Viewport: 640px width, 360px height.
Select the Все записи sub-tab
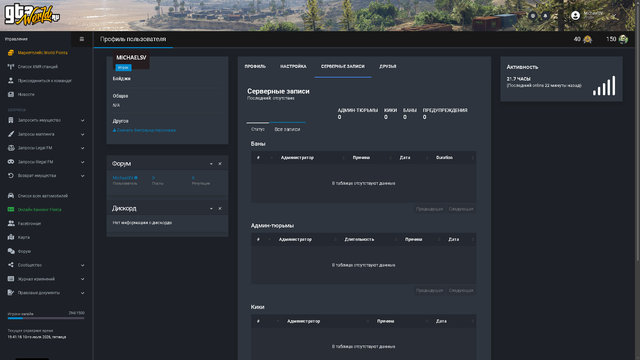(287, 129)
